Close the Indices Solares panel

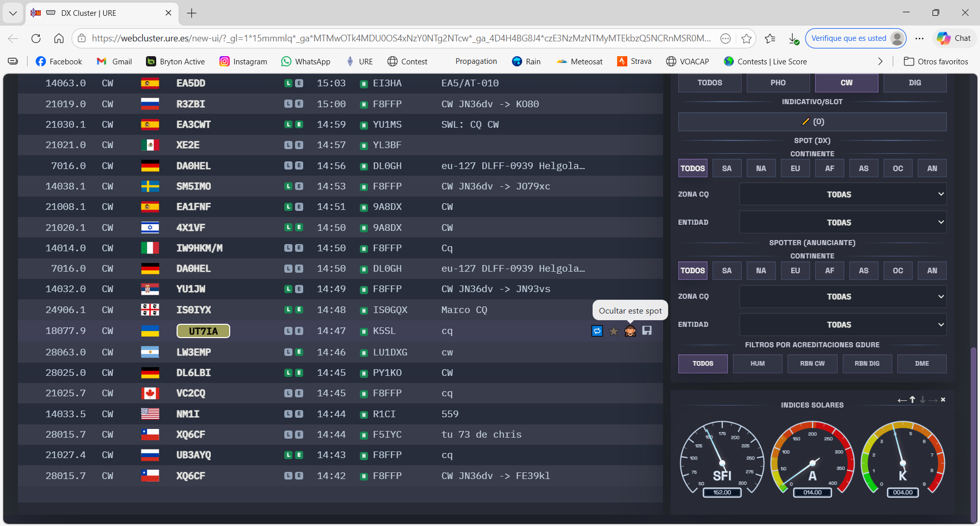(x=943, y=400)
